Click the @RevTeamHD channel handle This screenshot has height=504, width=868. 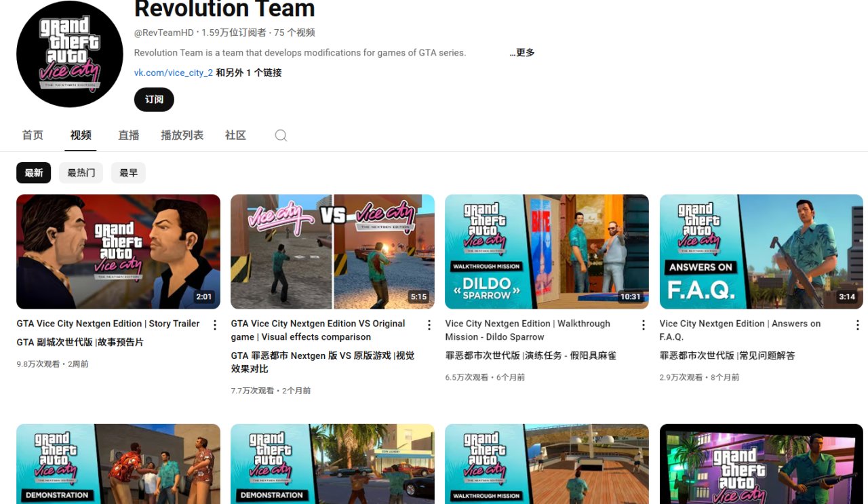[x=165, y=33]
